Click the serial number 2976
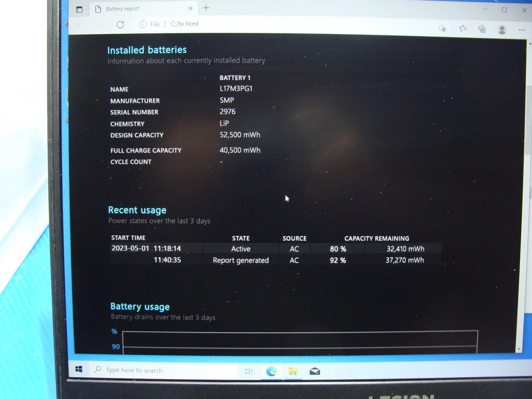This screenshot has width=532, height=399. click(227, 112)
